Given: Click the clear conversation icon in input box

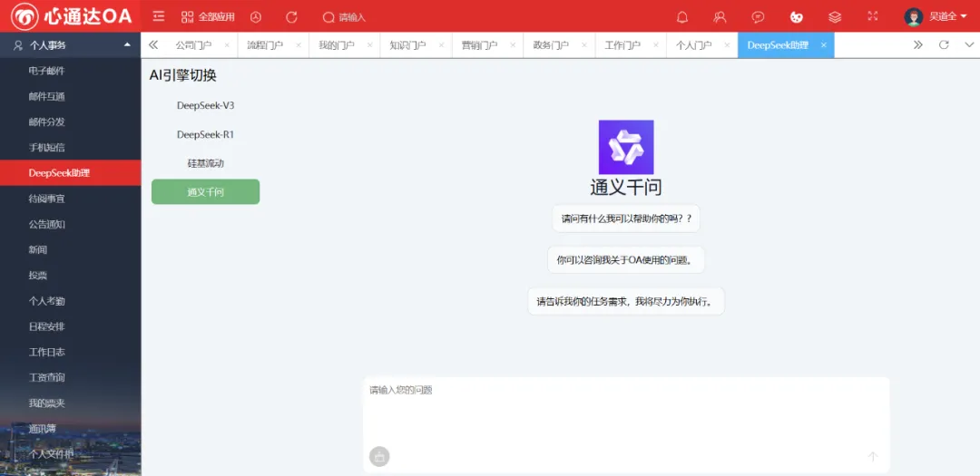Looking at the screenshot, I should click(379, 456).
